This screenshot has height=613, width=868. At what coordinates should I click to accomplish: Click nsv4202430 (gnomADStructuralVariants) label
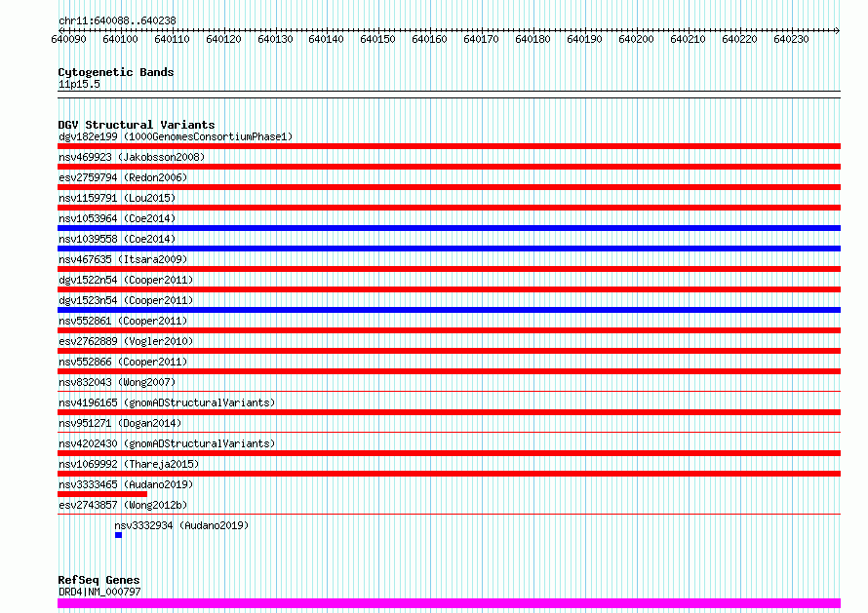pos(167,443)
